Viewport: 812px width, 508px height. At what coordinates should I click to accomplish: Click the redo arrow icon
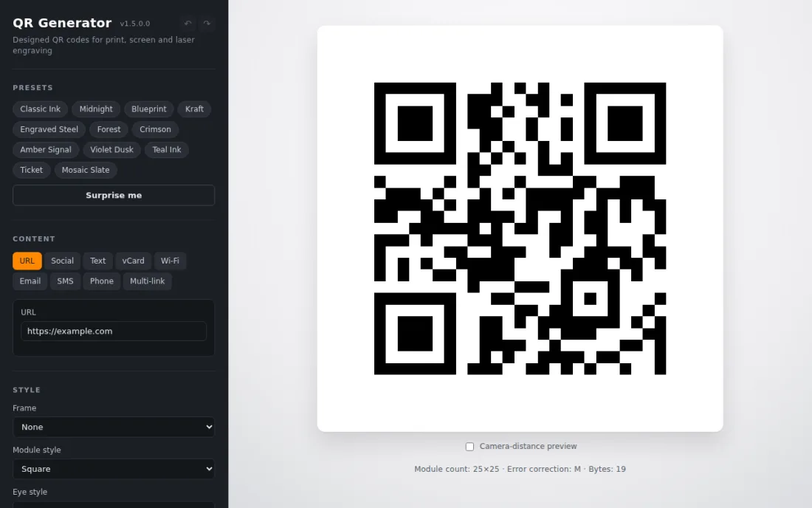pos(207,24)
